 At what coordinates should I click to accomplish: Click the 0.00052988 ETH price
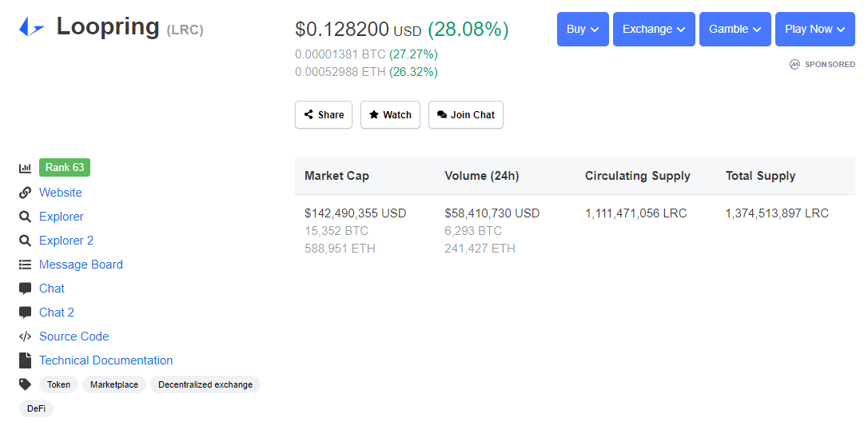coord(340,72)
